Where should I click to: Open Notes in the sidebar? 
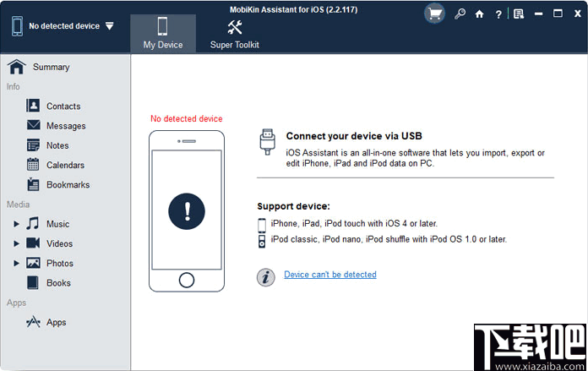pyautogui.click(x=57, y=145)
